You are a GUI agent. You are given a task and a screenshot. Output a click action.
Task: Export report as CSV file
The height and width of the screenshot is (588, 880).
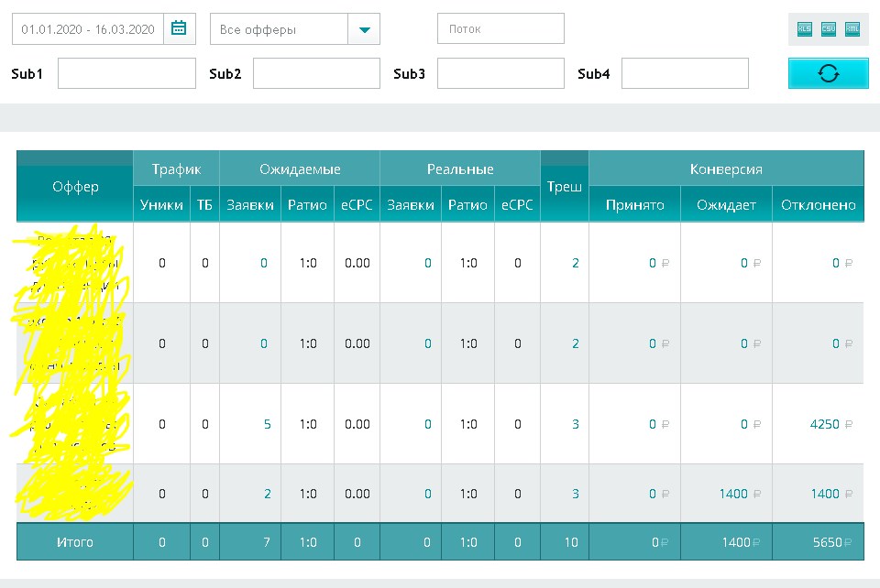coord(829,29)
